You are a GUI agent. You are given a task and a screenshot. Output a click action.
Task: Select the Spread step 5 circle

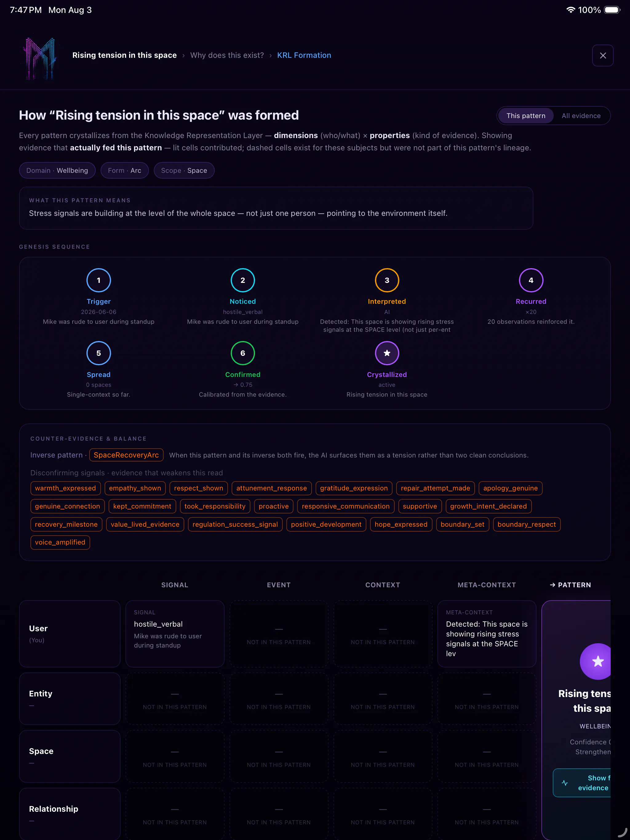pyautogui.click(x=98, y=353)
